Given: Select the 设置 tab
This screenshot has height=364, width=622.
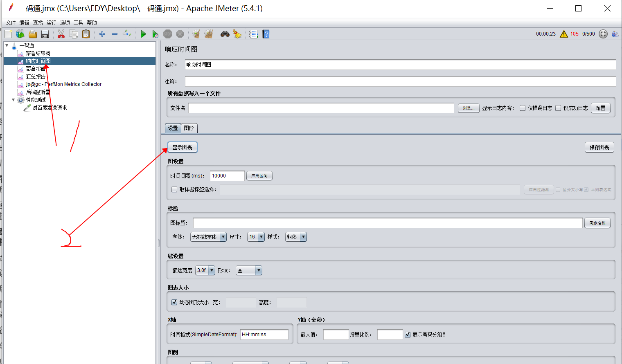Looking at the screenshot, I should [173, 128].
